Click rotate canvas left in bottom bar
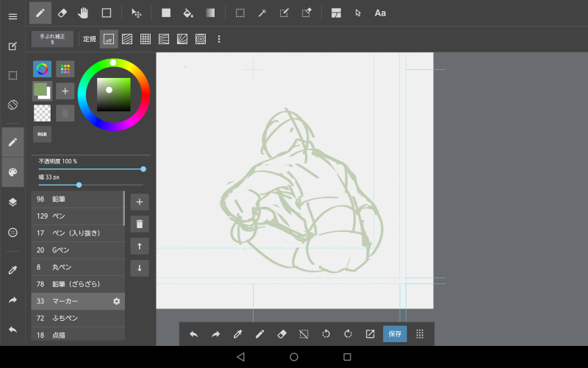The image size is (588, 368). click(326, 333)
